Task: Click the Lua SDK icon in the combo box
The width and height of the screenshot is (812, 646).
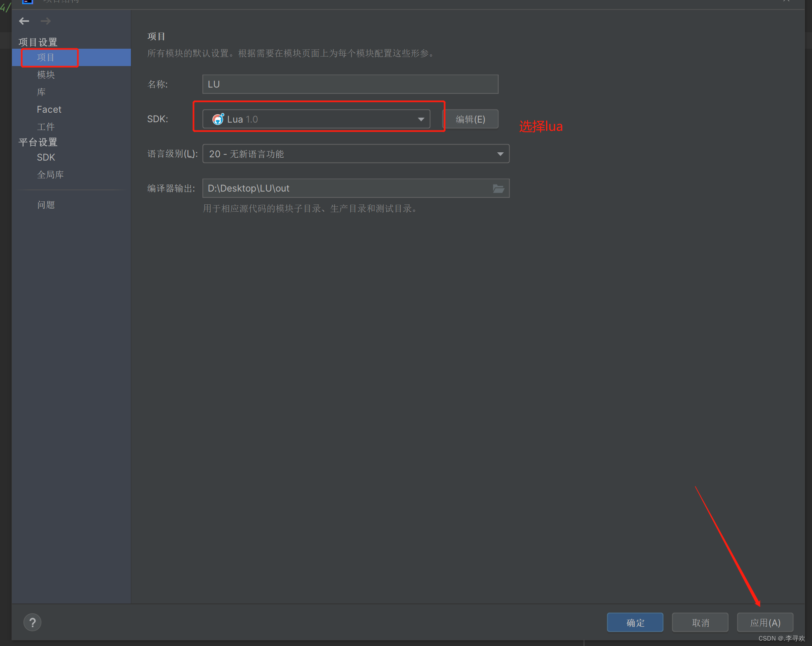Action: [218, 119]
